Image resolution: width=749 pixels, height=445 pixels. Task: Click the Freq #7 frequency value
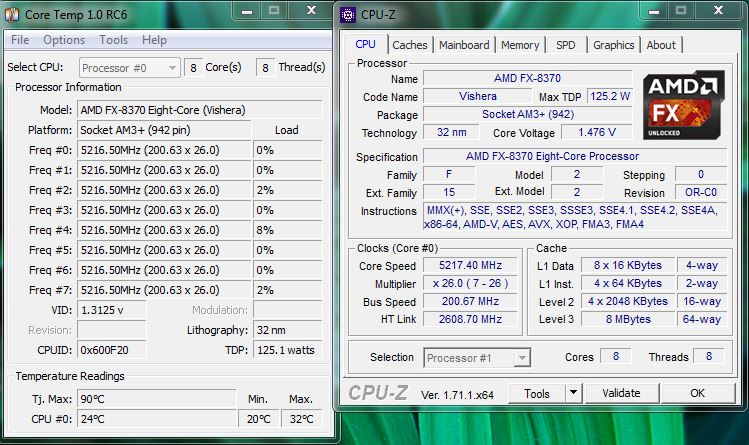click(164, 290)
